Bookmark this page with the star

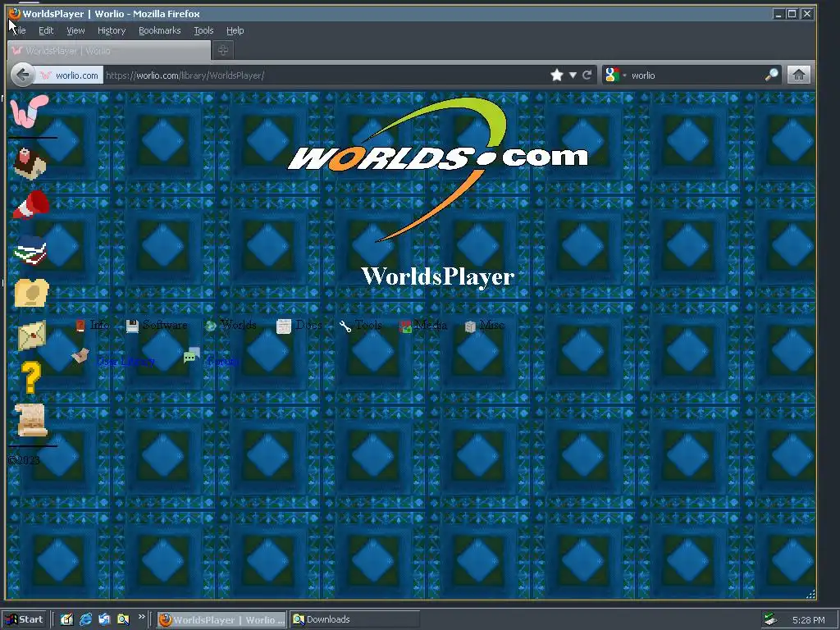point(557,75)
